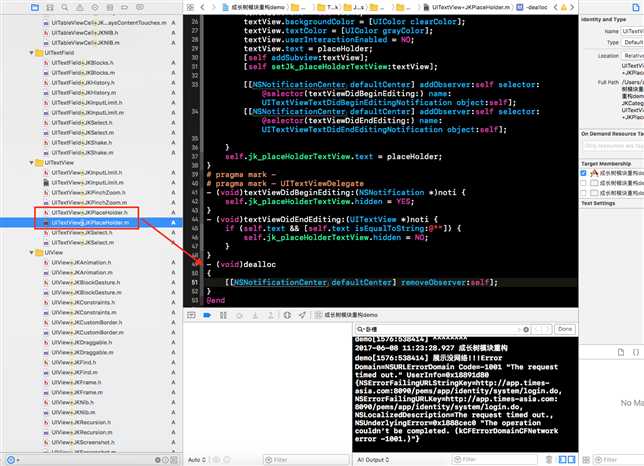Image resolution: width=644 pixels, height=466 pixels.
Task: Click the simulate location arrow icon
Action: (302, 315)
